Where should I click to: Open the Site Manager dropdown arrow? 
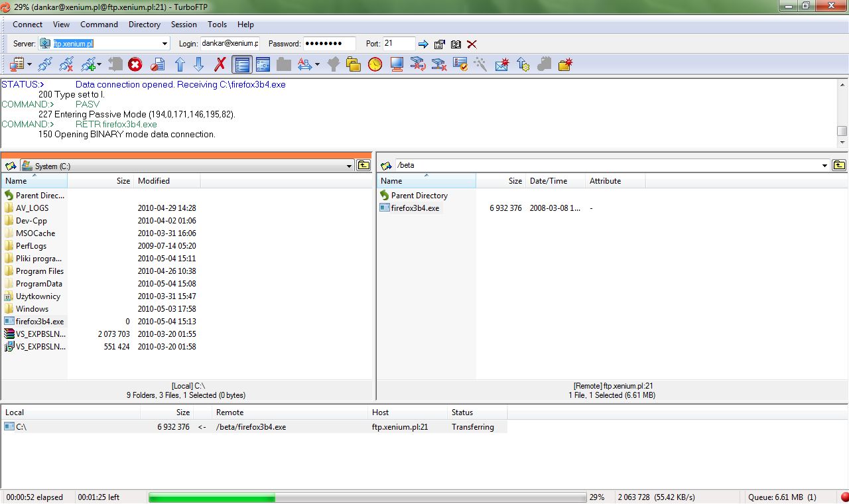tap(29, 64)
